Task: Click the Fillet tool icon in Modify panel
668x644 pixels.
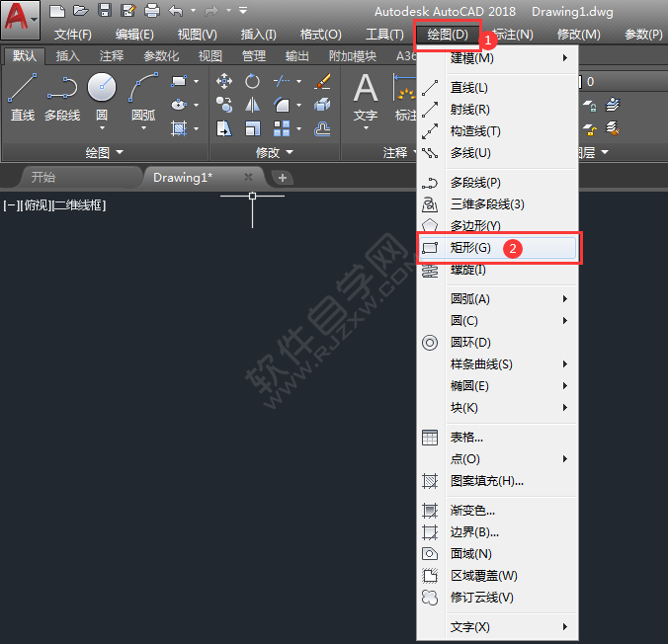Action: [282, 105]
